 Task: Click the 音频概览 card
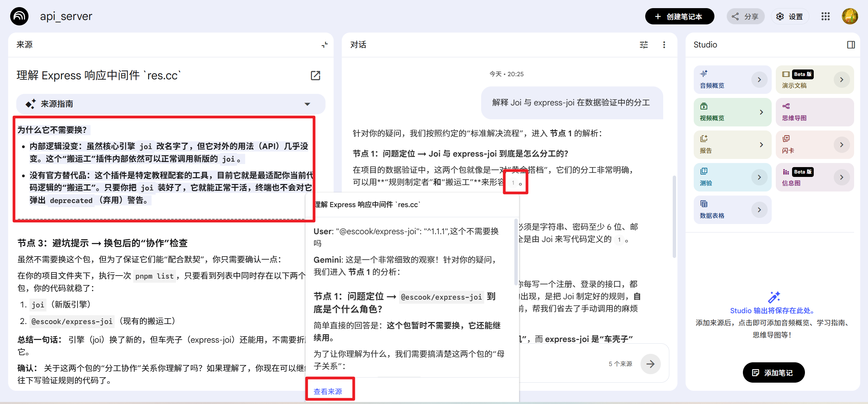pyautogui.click(x=732, y=80)
